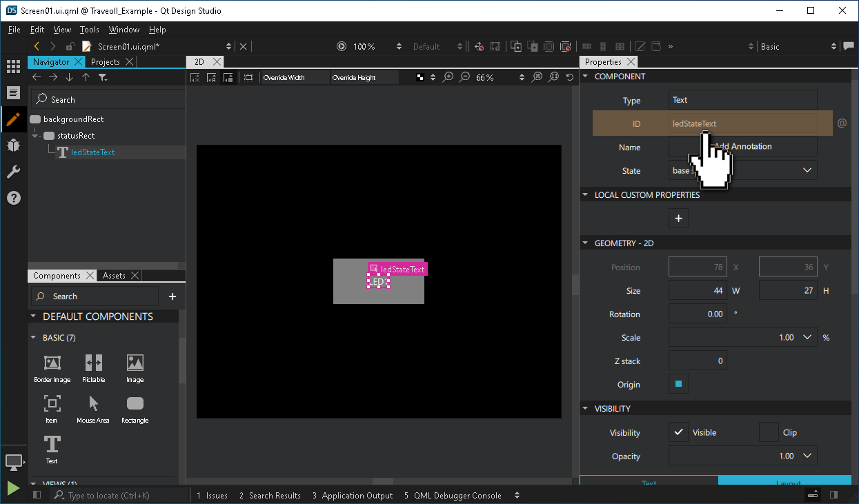Click the zoom in magnifier in 2D view

point(448,77)
